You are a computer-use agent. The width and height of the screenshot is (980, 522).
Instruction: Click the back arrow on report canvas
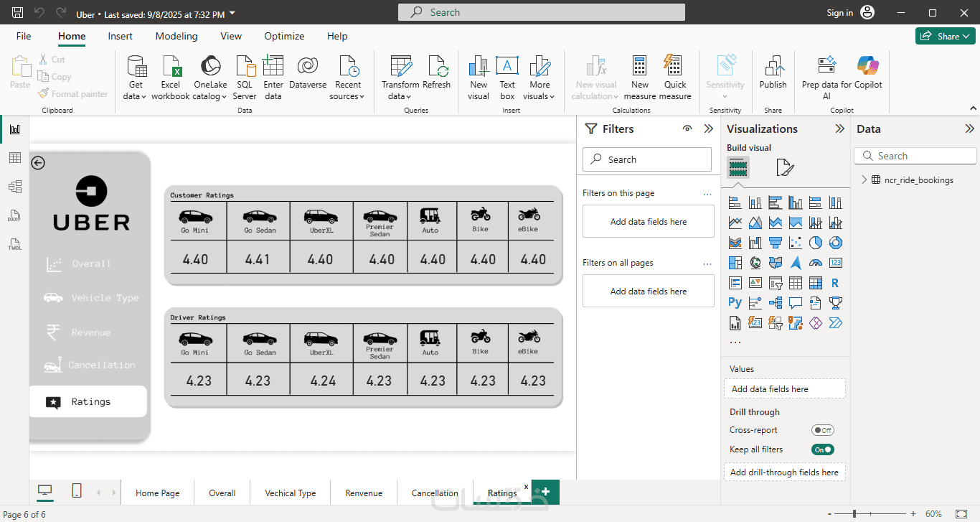point(38,163)
